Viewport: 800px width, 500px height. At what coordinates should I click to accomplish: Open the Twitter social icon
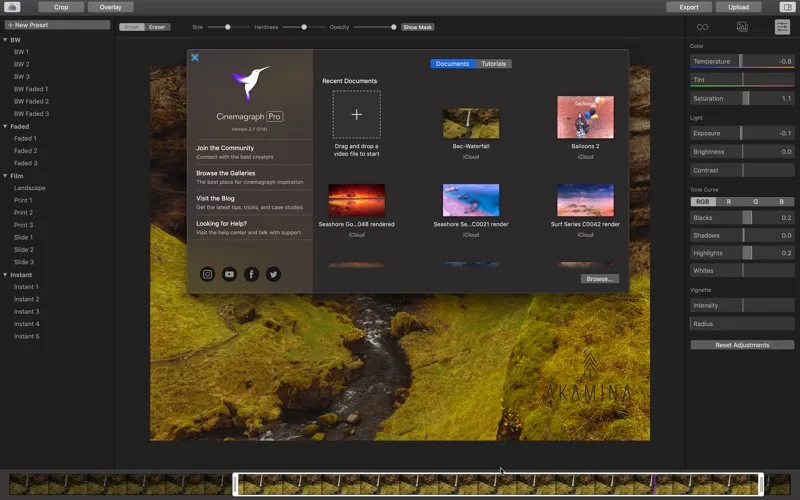pyautogui.click(x=273, y=274)
